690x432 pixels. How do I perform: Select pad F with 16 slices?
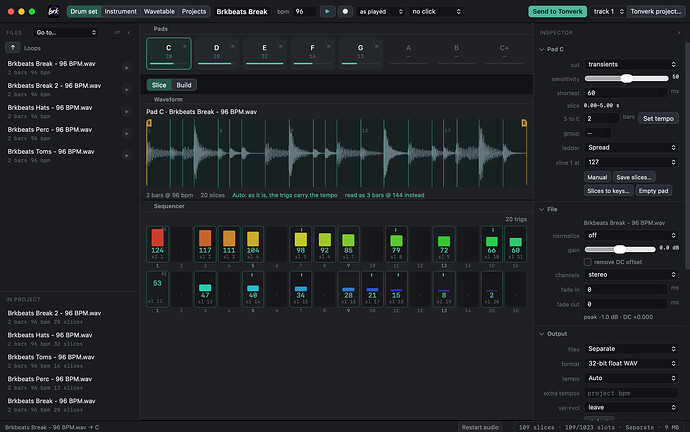click(x=312, y=54)
